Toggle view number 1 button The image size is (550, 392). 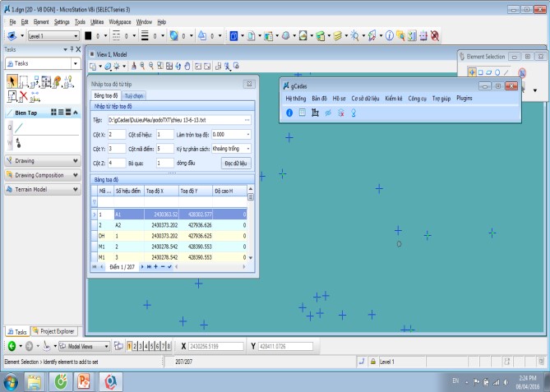(x=130, y=347)
